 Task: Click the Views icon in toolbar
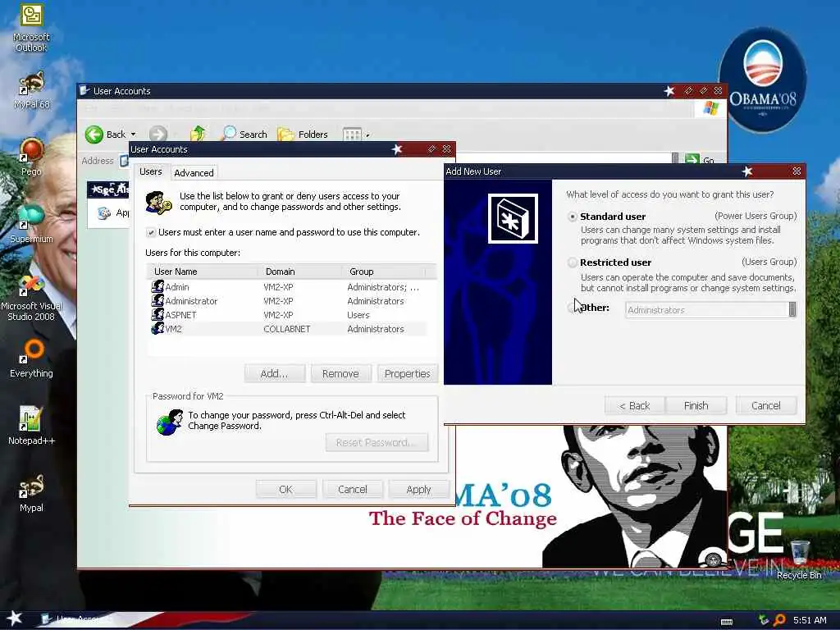coord(352,135)
